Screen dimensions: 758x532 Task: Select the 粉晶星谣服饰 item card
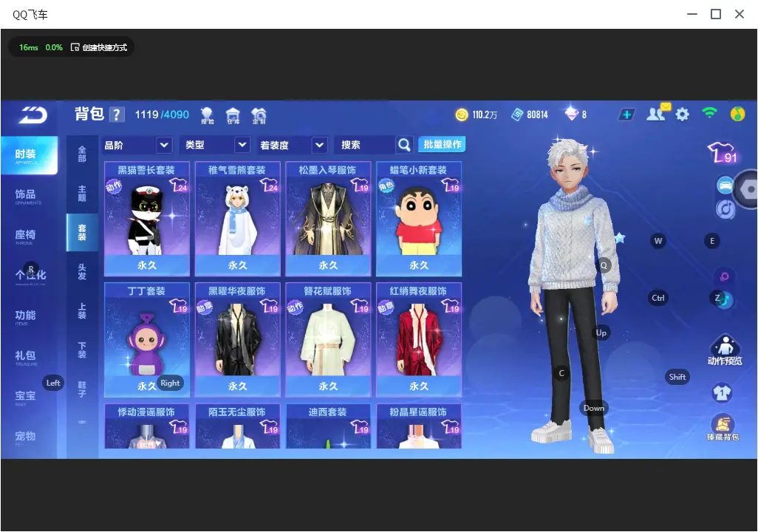point(419,426)
